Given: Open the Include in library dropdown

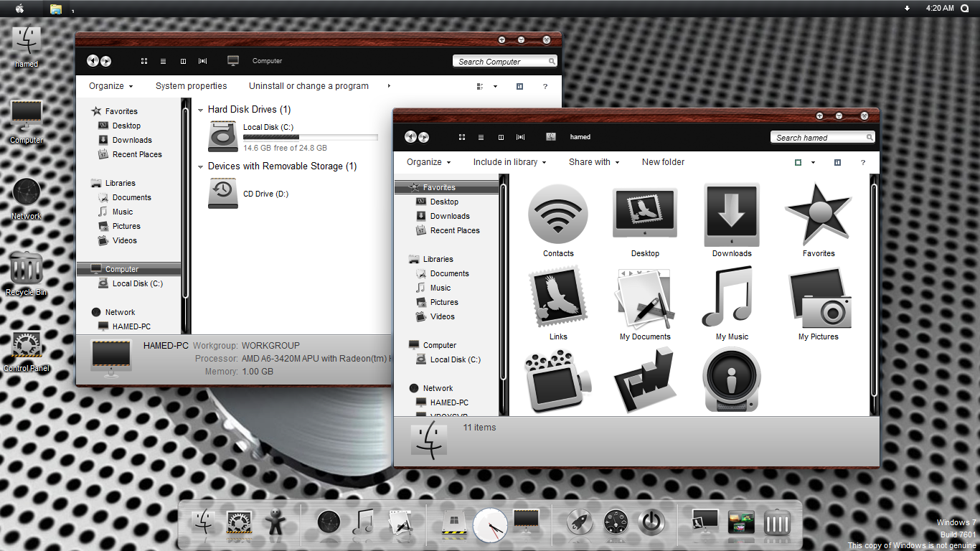Looking at the screenshot, I should (x=509, y=162).
